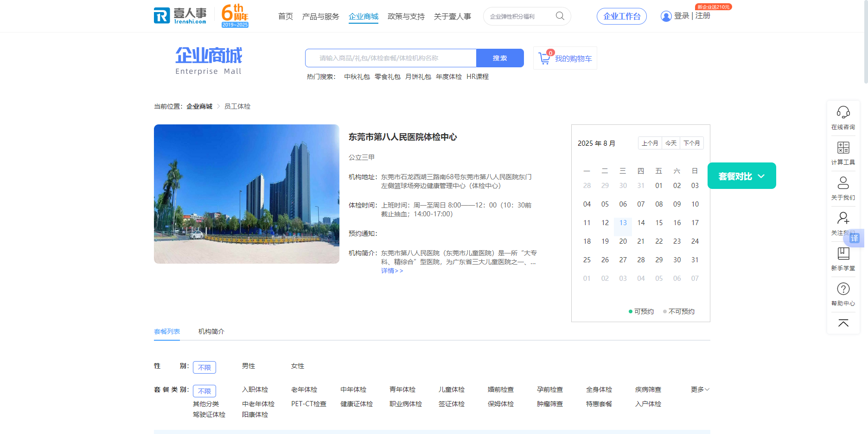
Task: Click the blue 搜索 button
Action: pos(500,58)
